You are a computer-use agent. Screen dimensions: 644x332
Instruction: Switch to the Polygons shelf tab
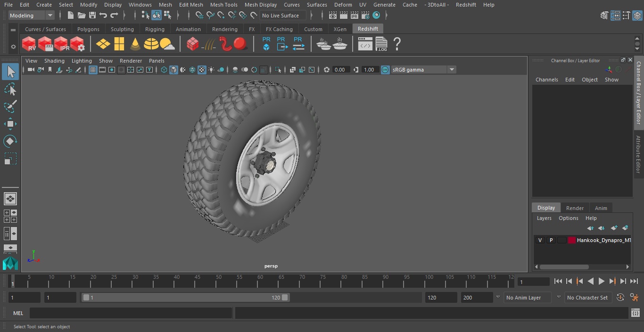tap(88, 29)
